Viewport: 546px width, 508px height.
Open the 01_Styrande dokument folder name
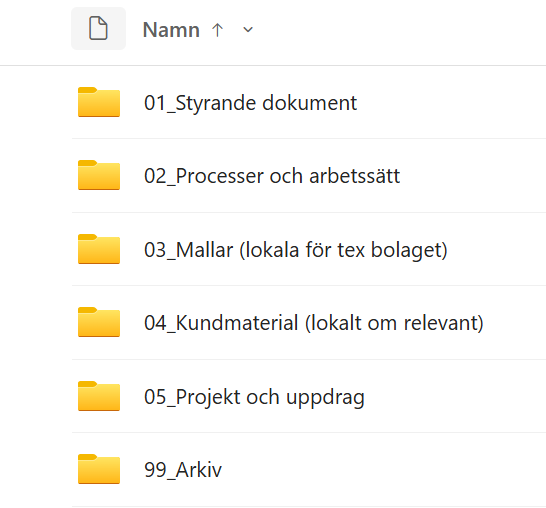(x=250, y=103)
